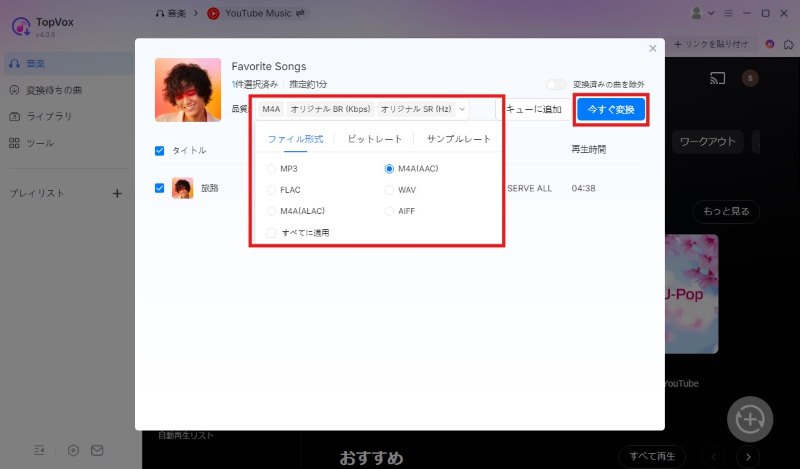Click the floating add-to-convert circle button
The width and height of the screenshot is (800, 469).
[749, 419]
